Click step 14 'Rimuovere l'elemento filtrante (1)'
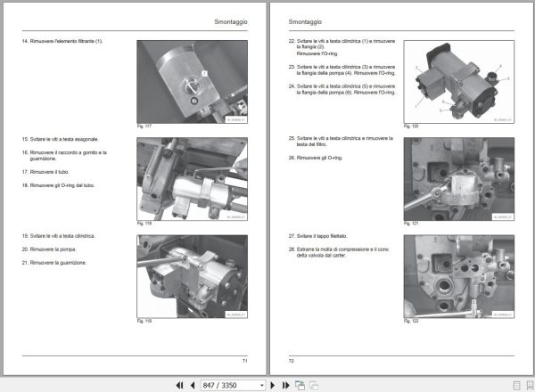The image size is (535, 392). click(62, 41)
